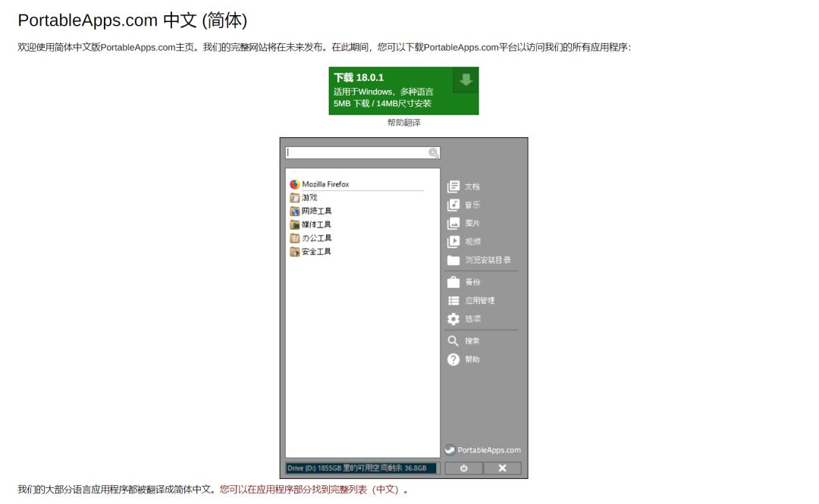Click the green download arrow icon

(466, 80)
